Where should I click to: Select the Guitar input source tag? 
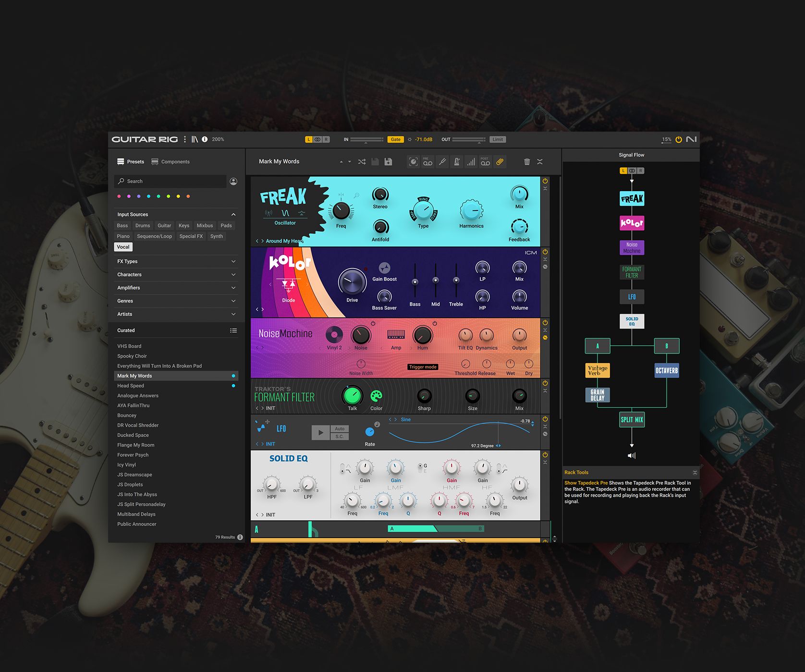point(164,226)
